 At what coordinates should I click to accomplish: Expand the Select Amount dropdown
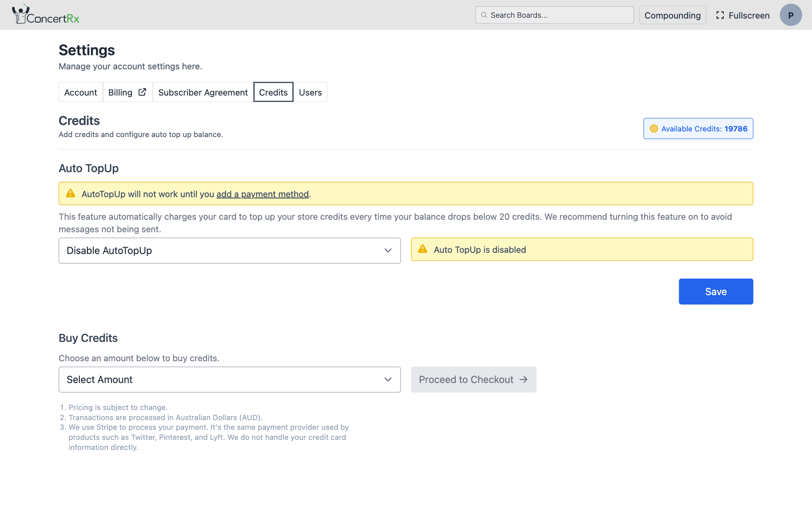(230, 379)
